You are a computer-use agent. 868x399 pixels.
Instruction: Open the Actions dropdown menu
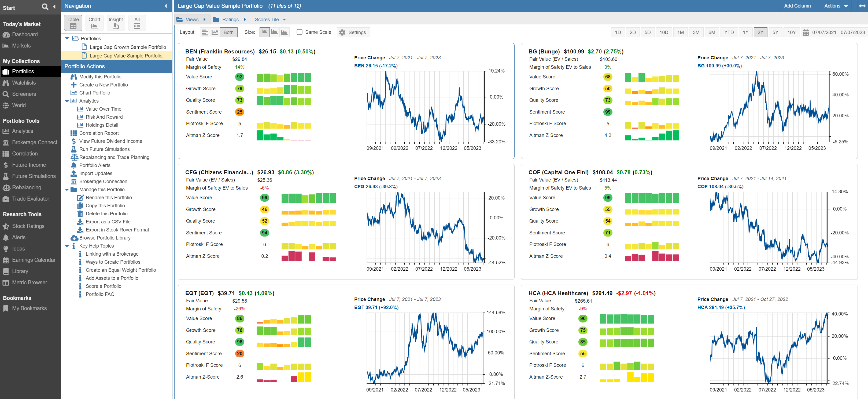[836, 6]
